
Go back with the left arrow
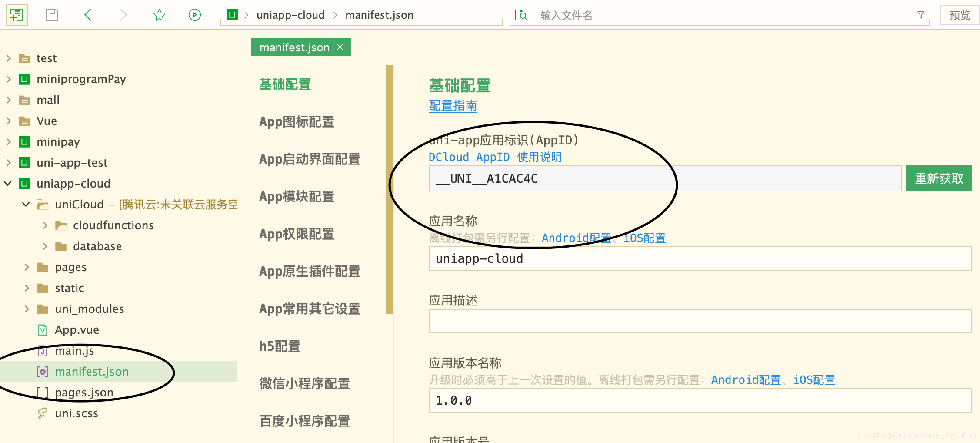pyautogui.click(x=88, y=15)
